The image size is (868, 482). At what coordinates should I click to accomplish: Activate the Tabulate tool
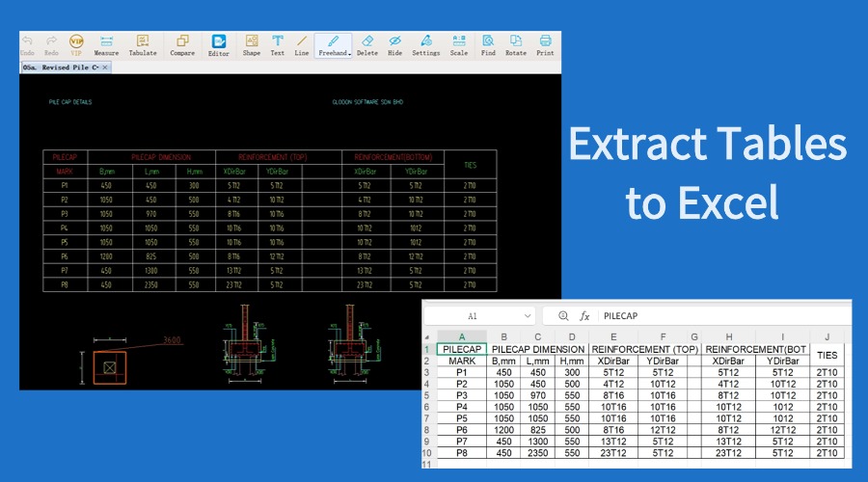pyautogui.click(x=143, y=44)
